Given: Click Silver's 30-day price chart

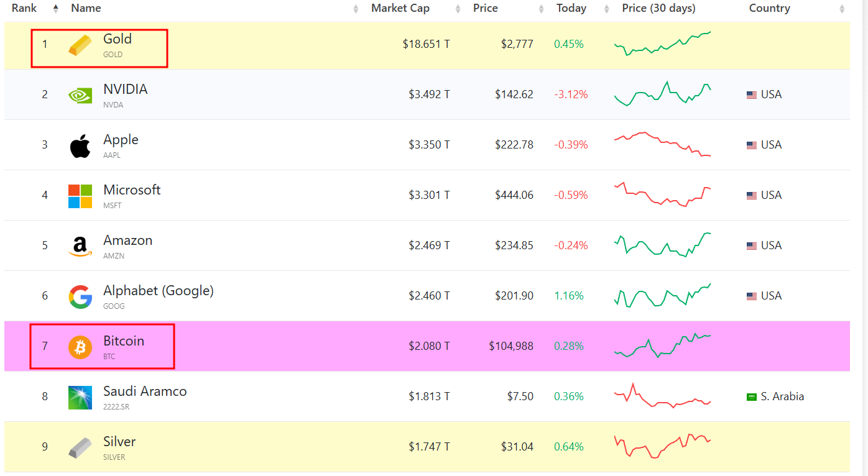Looking at the screenshot, I should tap(662, 446).
